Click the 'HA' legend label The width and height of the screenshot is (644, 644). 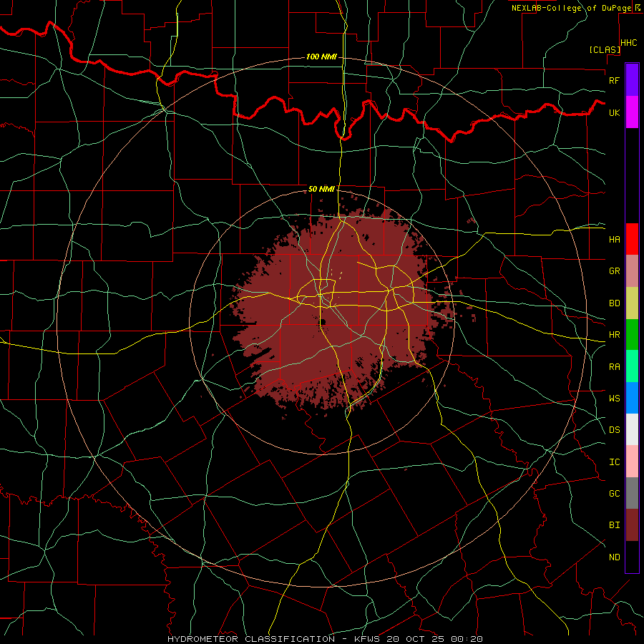(614, 239)
